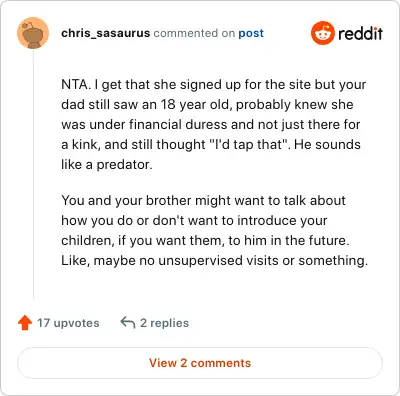The width and height of the screenshot is (400, 396).
Task: Click the reply arrow icon
Action: point(128,322)
